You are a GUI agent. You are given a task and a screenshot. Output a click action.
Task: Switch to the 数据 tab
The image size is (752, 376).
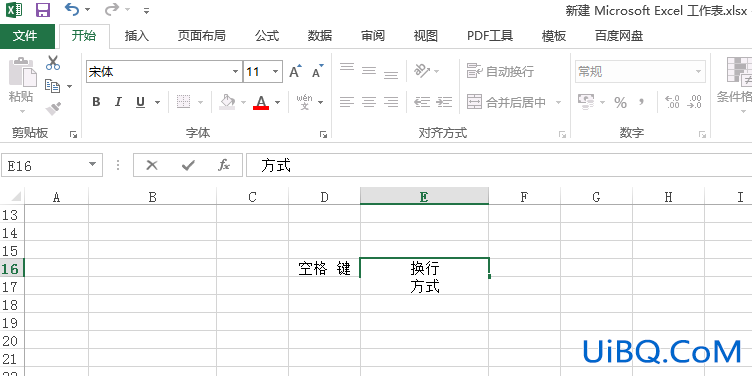(319, 35)
